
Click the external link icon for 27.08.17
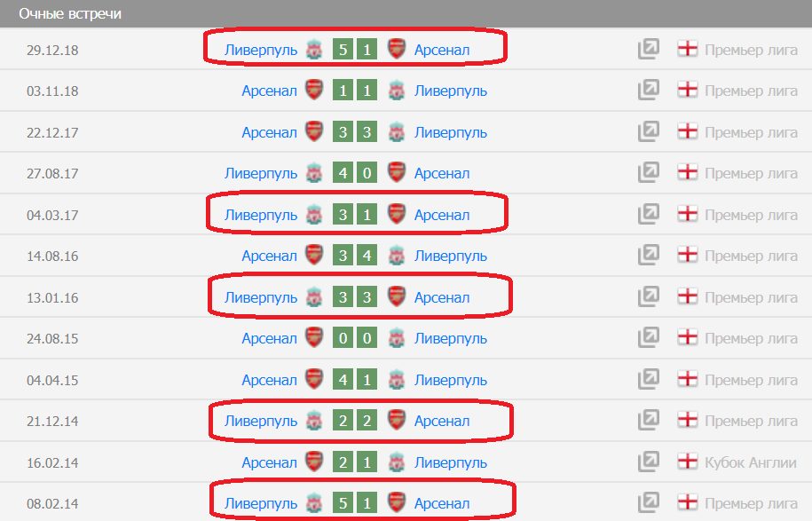tap(649, 173)
